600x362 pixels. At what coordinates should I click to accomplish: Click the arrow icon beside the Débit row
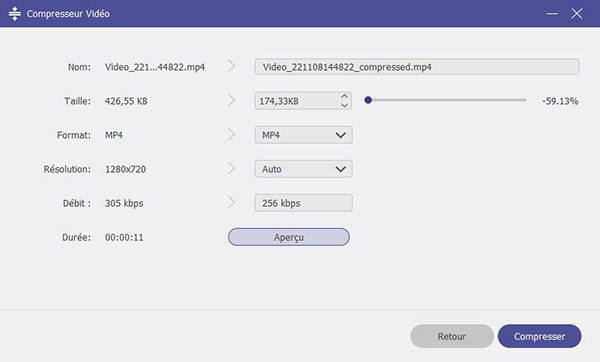click(x=232, y=202)
